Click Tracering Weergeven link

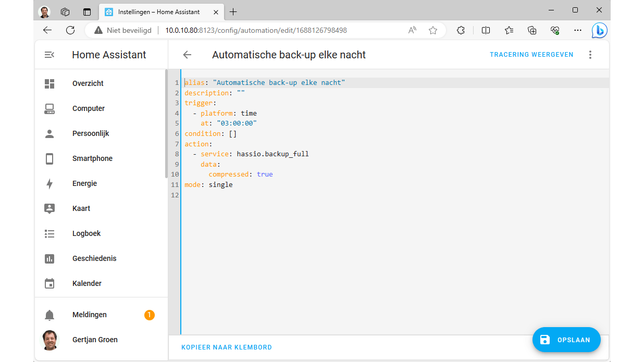pyautogui.click(x=531, y=55)
